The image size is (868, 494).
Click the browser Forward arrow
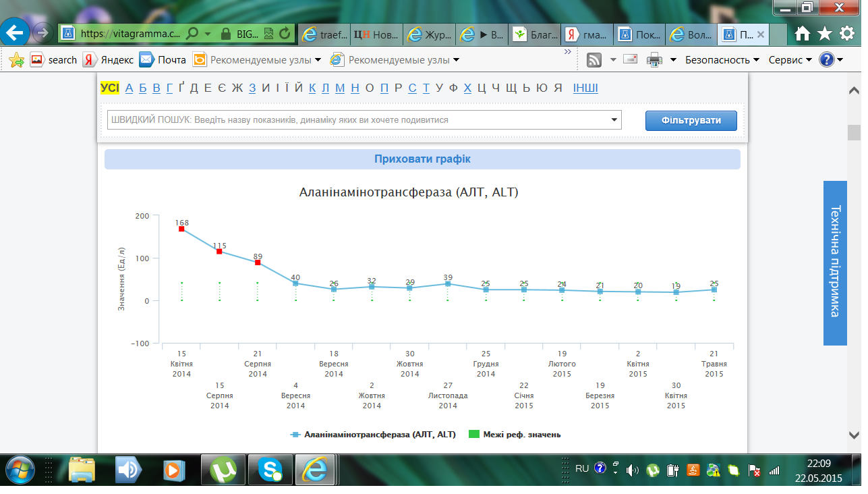tap(43, 32)
